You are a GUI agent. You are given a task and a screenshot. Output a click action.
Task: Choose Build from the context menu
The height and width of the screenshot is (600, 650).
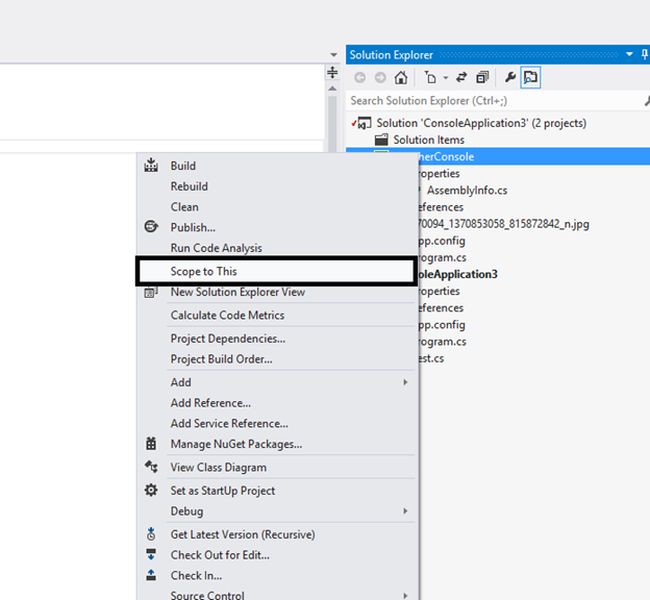tap(277, 166)
